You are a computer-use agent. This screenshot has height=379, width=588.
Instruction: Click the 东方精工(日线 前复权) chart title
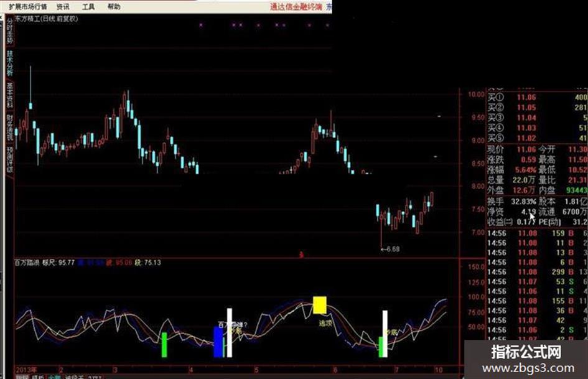pos(47,19)
